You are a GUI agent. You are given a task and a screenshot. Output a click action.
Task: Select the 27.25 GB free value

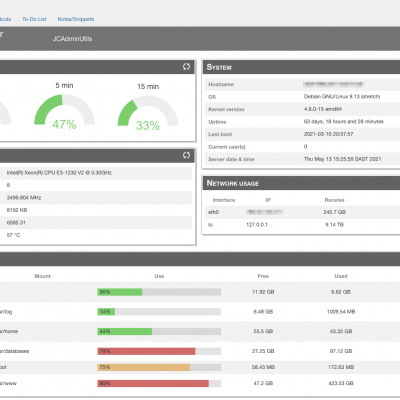click(263, 351)
